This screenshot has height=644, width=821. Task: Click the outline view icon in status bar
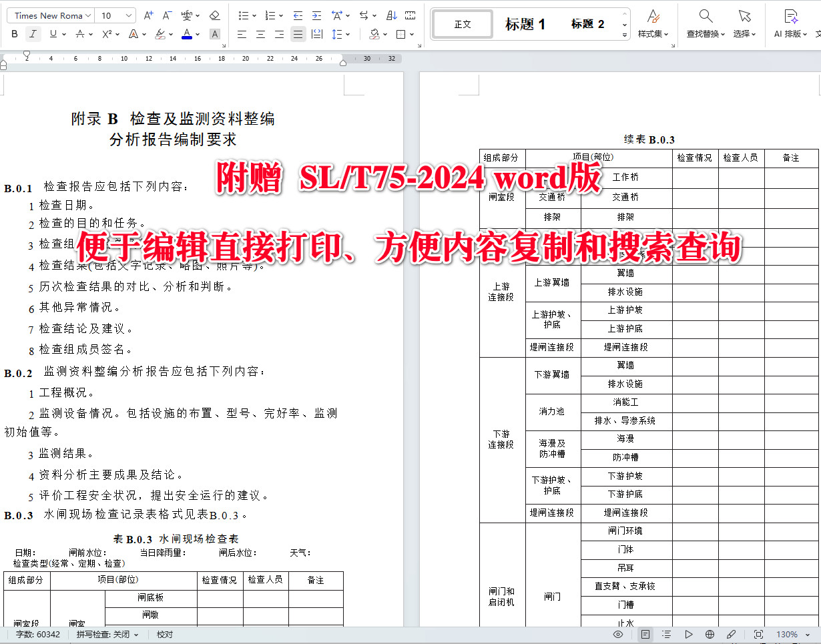[x=665, y=635]
